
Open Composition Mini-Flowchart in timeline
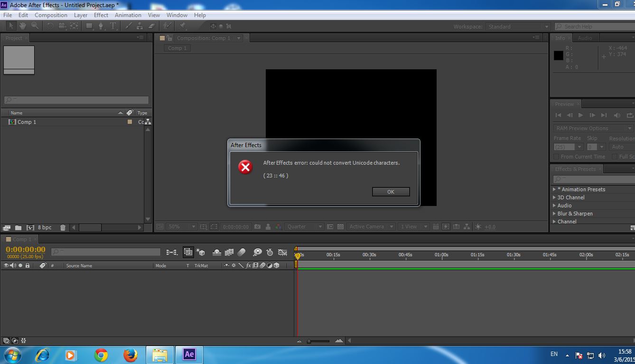coord(172,252)
